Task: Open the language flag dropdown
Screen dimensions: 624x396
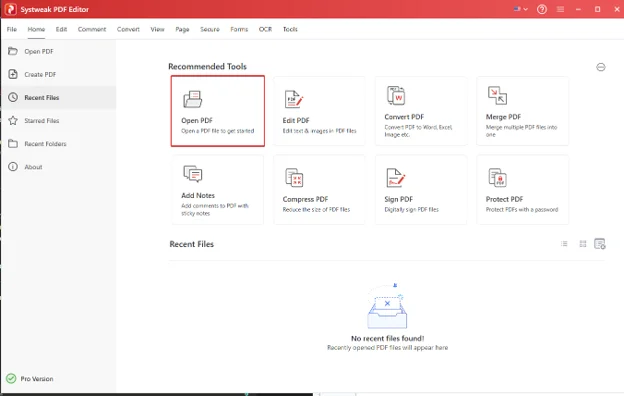Action: 521,9
